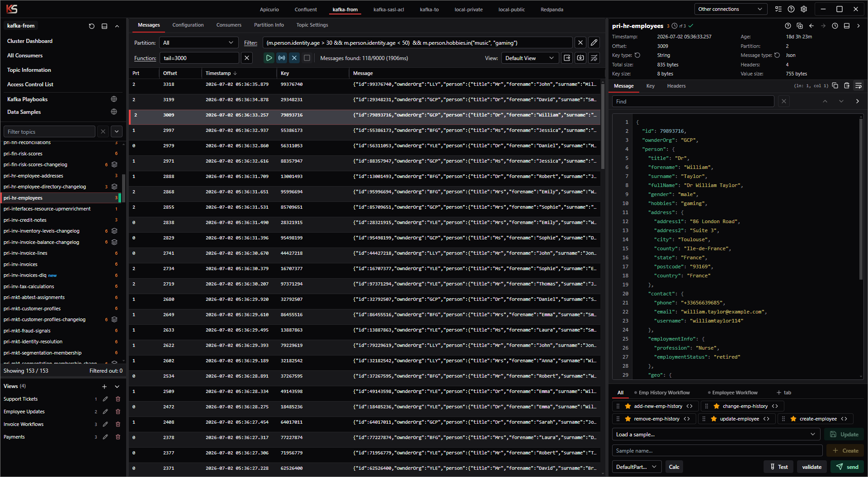Clear the Find field
868x477 pixels.
784,101
